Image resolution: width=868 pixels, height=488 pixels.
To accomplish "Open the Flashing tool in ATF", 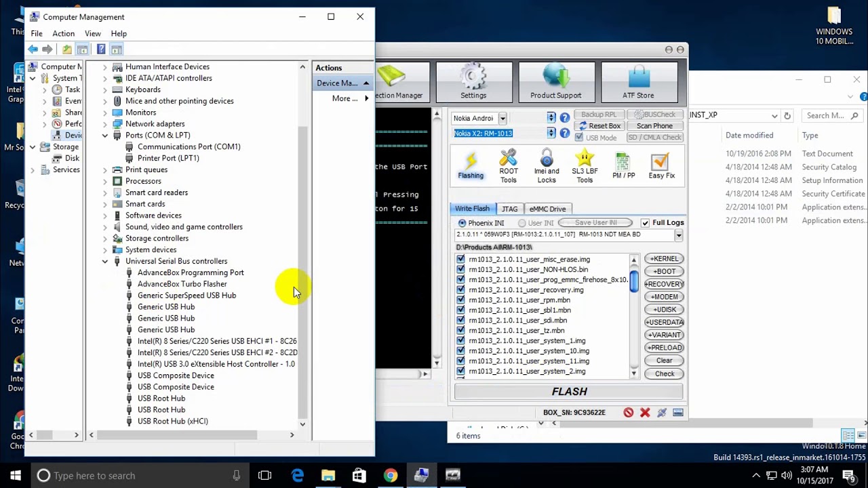I will point(471,166).
